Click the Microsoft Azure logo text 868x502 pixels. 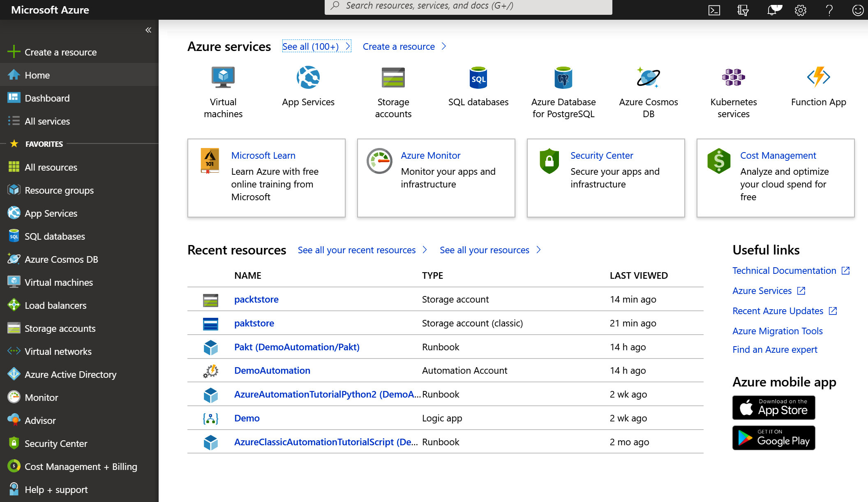[x=50, y=10]
